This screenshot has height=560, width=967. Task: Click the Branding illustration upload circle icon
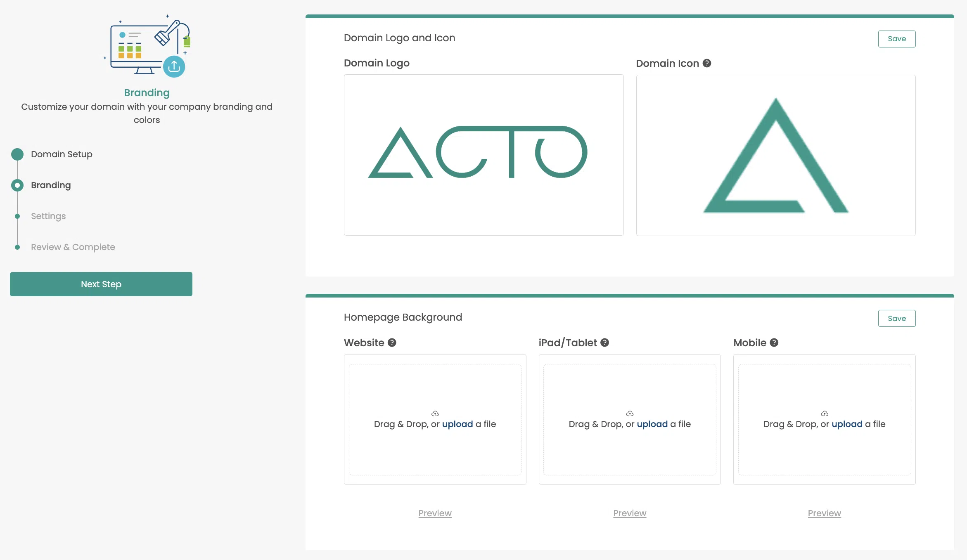point(174,66)
